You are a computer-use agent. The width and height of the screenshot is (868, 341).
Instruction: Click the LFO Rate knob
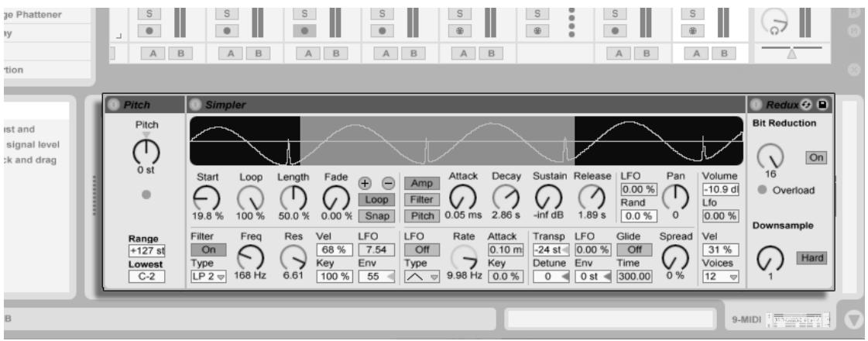click(464, 257)
